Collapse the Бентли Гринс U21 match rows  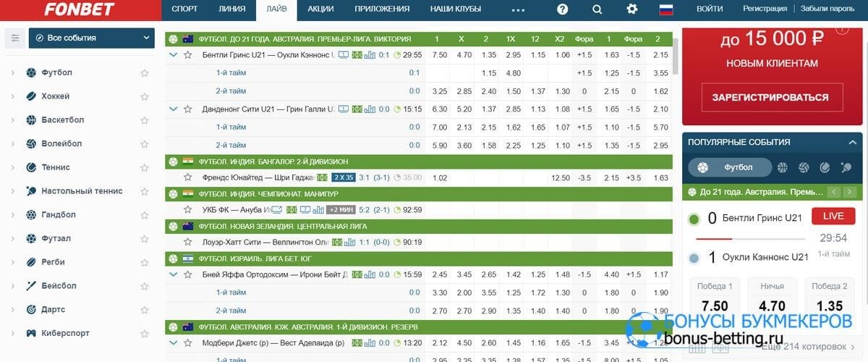point(173,54)
